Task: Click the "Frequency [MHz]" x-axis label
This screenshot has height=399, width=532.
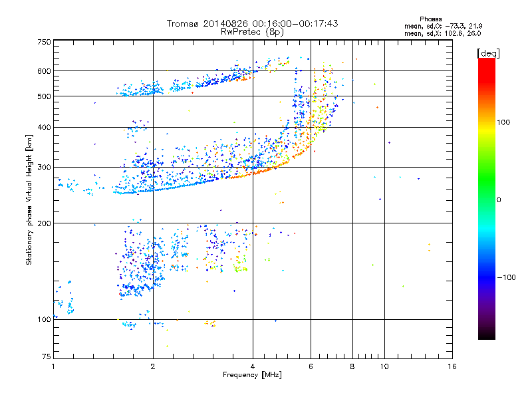Action: (252, 375)
